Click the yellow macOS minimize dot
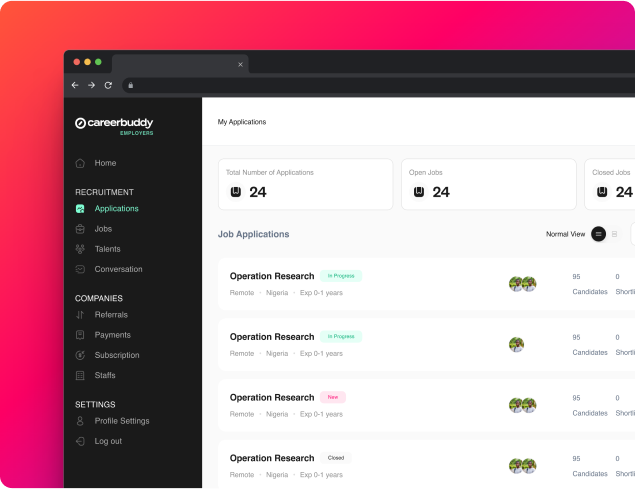Viewport: 635px width, 489px height. click(87, 62)
